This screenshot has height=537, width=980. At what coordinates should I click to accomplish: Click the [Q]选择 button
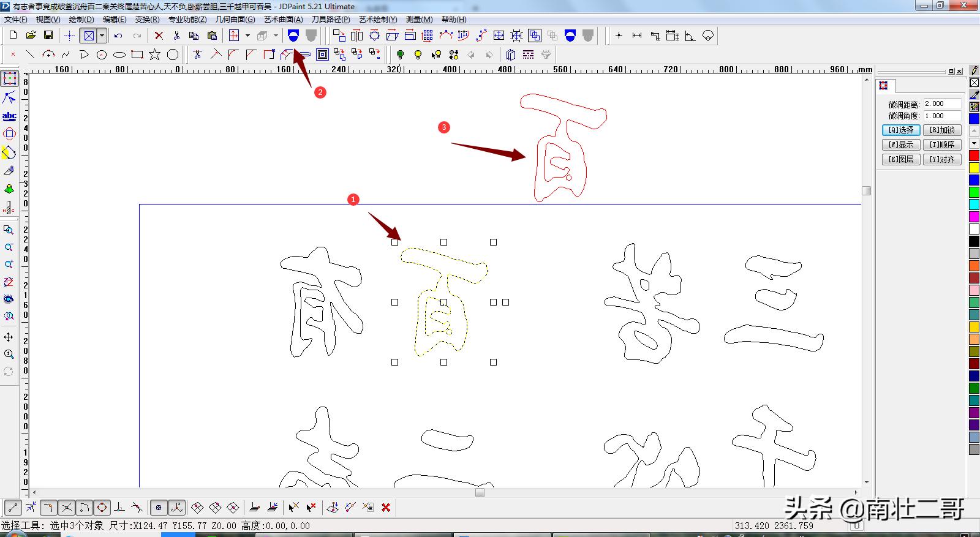click(x=901, y=130)
